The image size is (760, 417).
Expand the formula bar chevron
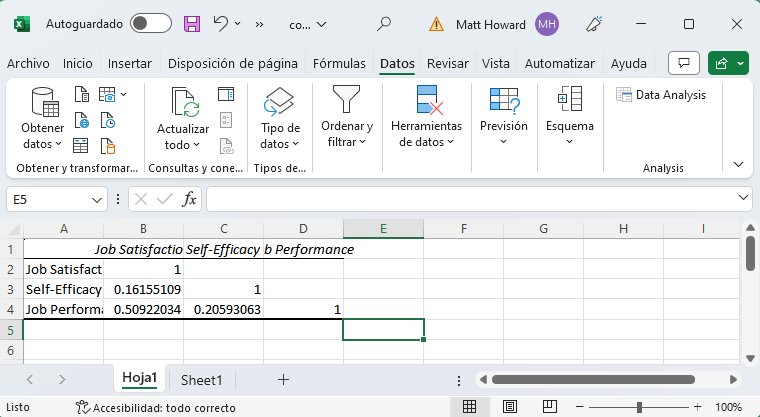coord(741,199)
